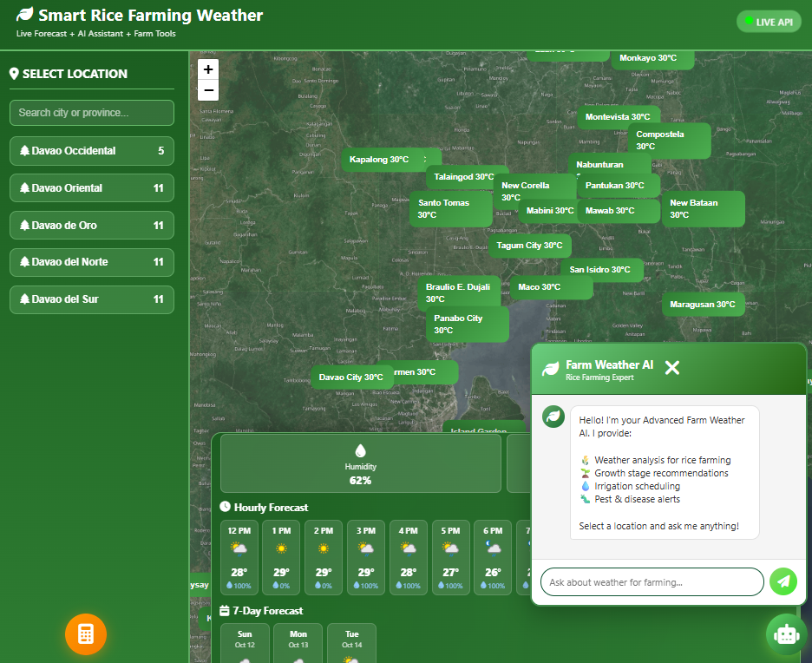
Task: Click the orange calculator farm tools button
Action: click(85, 633)
